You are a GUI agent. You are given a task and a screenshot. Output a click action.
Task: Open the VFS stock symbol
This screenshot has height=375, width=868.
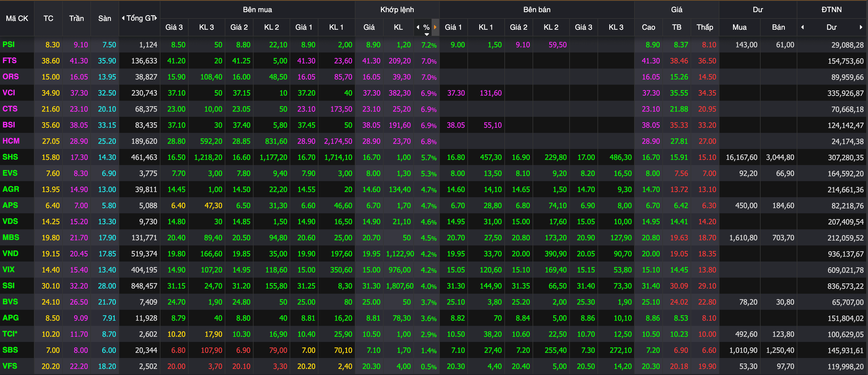pyautogui.click(x=10, y=366)
